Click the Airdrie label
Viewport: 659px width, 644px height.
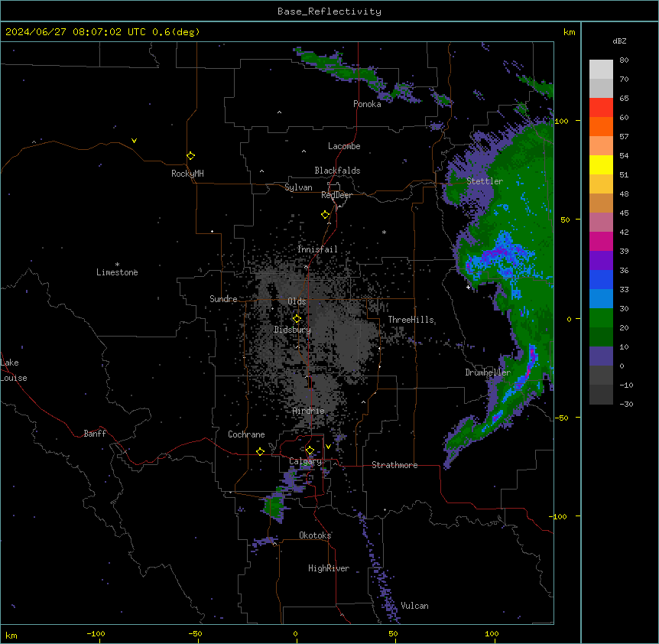(309, 411)
